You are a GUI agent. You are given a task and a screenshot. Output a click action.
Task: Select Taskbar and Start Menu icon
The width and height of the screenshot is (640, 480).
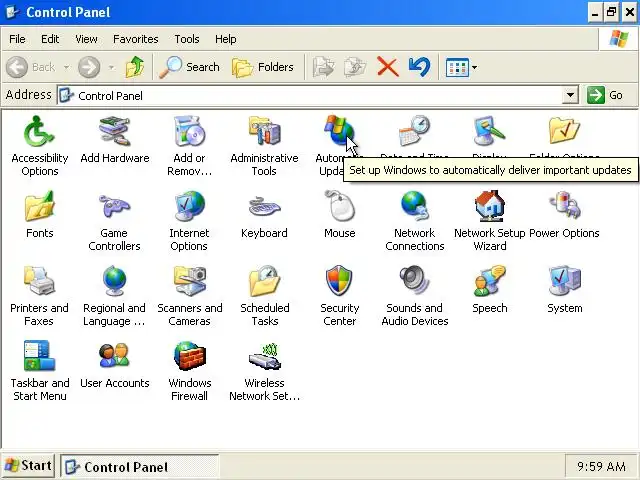(39, 356)
